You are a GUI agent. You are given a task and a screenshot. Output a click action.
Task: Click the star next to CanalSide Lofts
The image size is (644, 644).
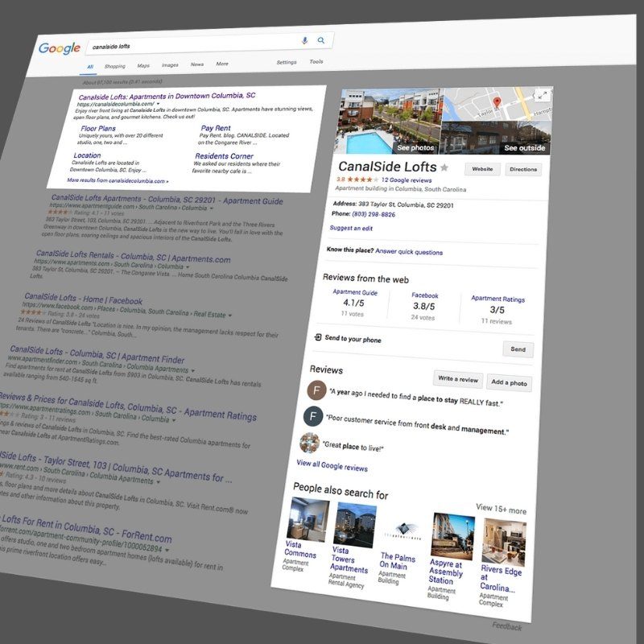tap(444, 167)
